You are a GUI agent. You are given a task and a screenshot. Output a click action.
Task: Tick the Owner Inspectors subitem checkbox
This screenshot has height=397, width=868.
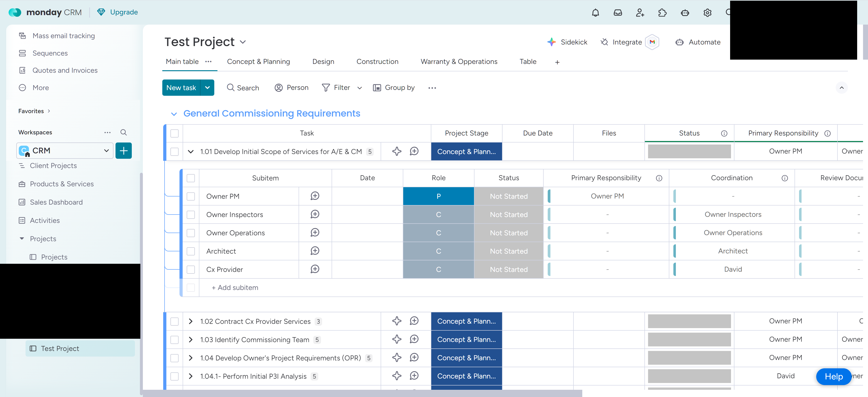tap(191, 215)
